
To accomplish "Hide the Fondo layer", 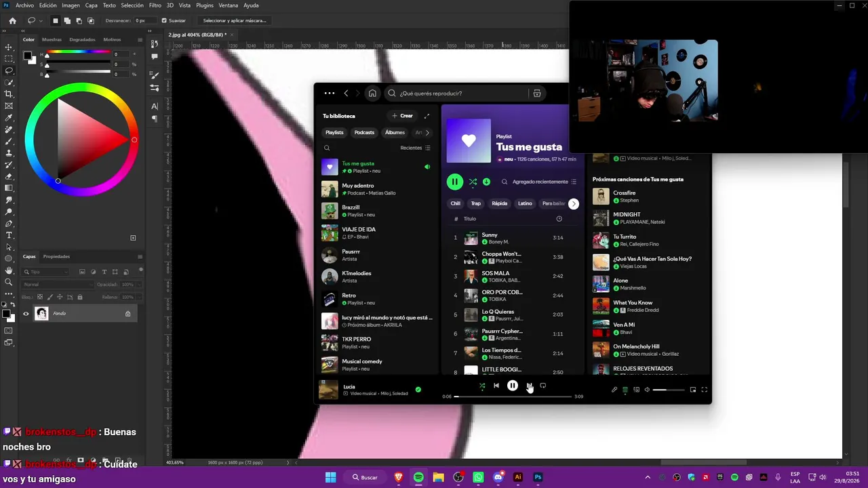I will (26, 313).
